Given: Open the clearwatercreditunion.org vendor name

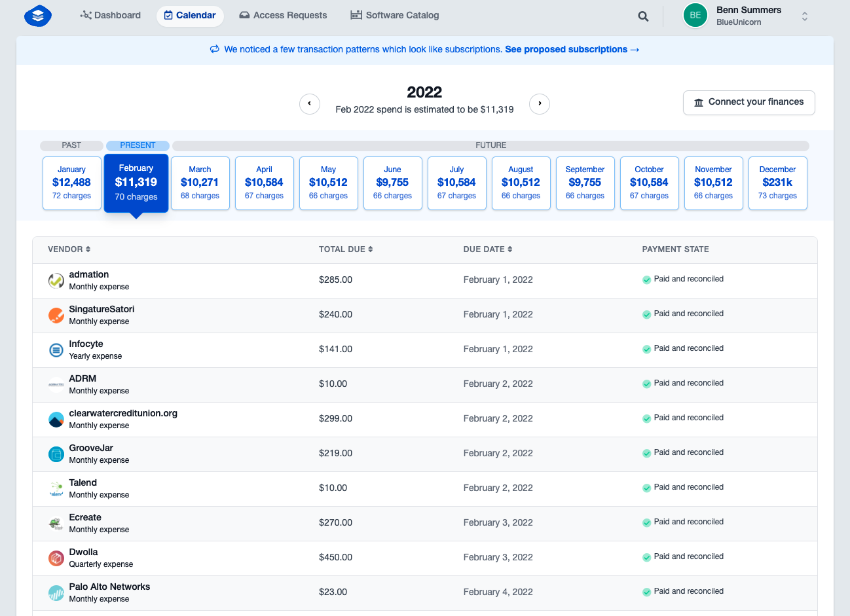Looking at the screenshot, I should tap(123, 413).
